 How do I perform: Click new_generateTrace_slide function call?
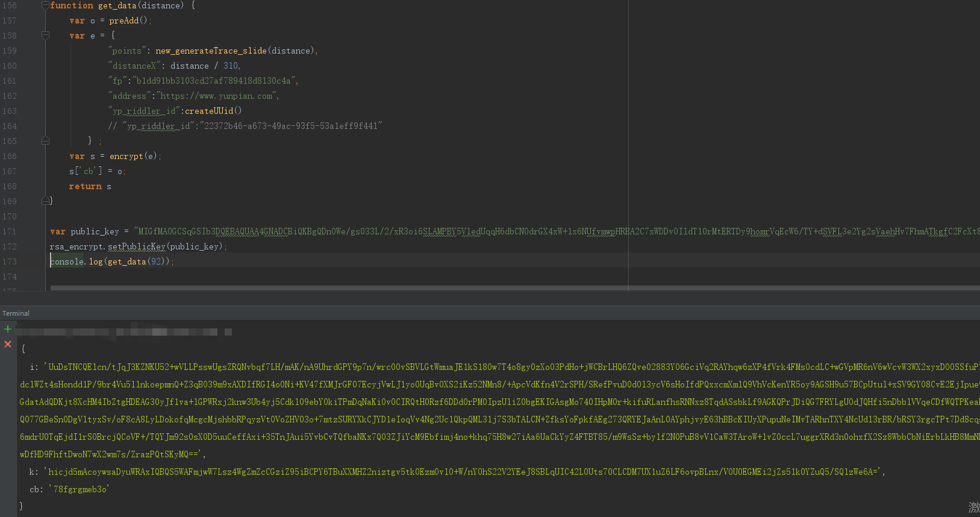tap(234, 51)
